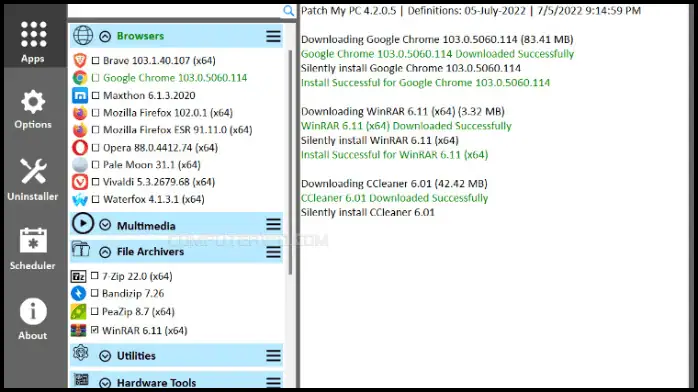Click the Hardware Tools category icon
The width and height of the screenshot is (698, 392).
pos(81,380)
